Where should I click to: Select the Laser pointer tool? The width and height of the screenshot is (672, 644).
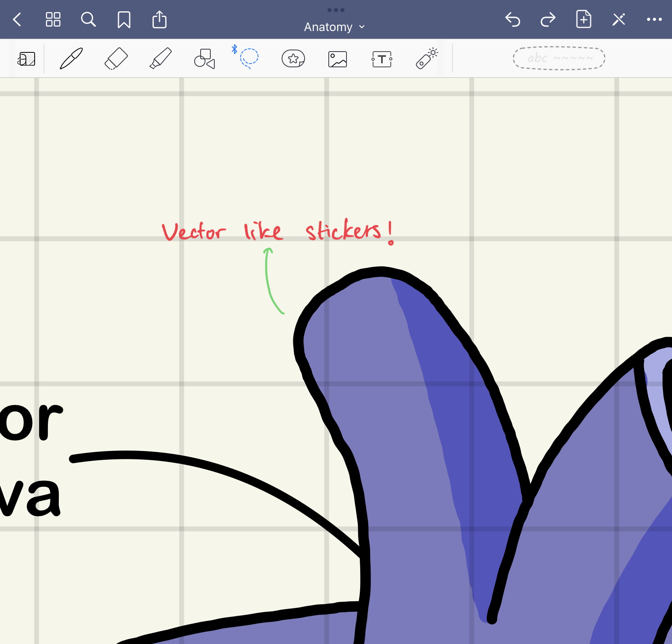[427, 59]
